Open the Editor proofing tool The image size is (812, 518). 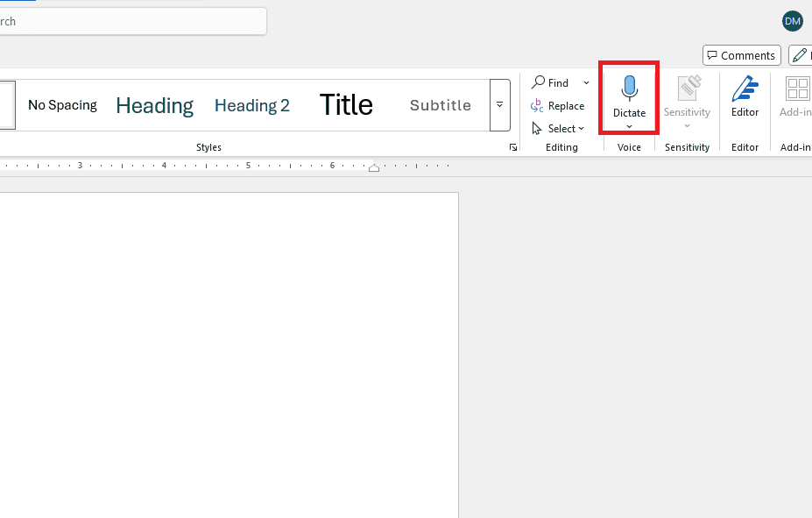pyautogui.click(x=745, y=96)
